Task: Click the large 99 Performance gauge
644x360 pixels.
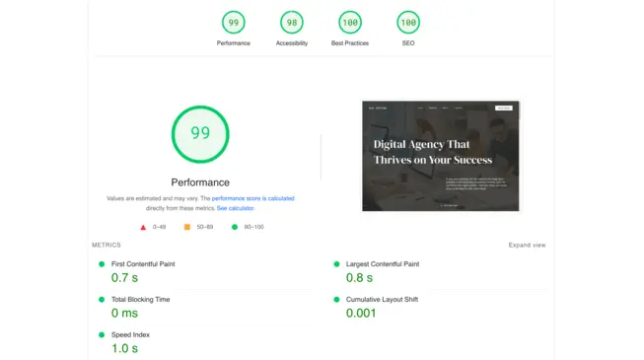Action: (200, 134)
